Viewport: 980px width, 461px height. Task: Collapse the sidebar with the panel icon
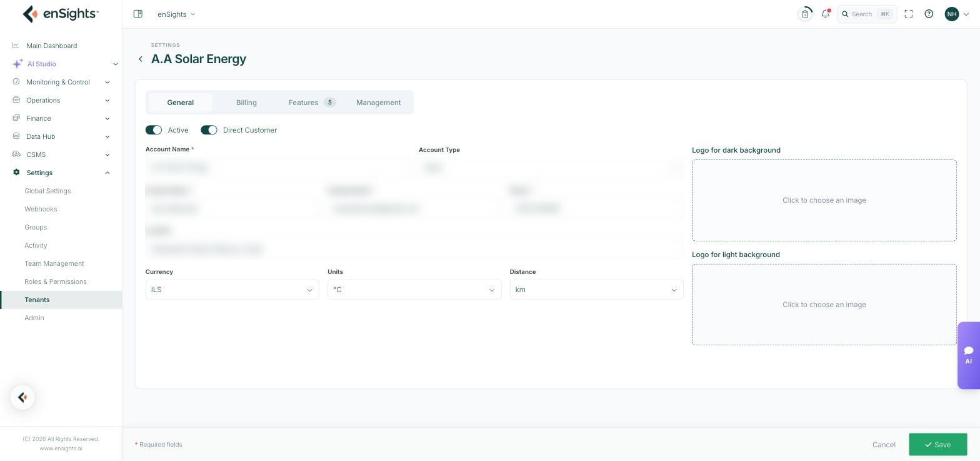coord(138,14)
